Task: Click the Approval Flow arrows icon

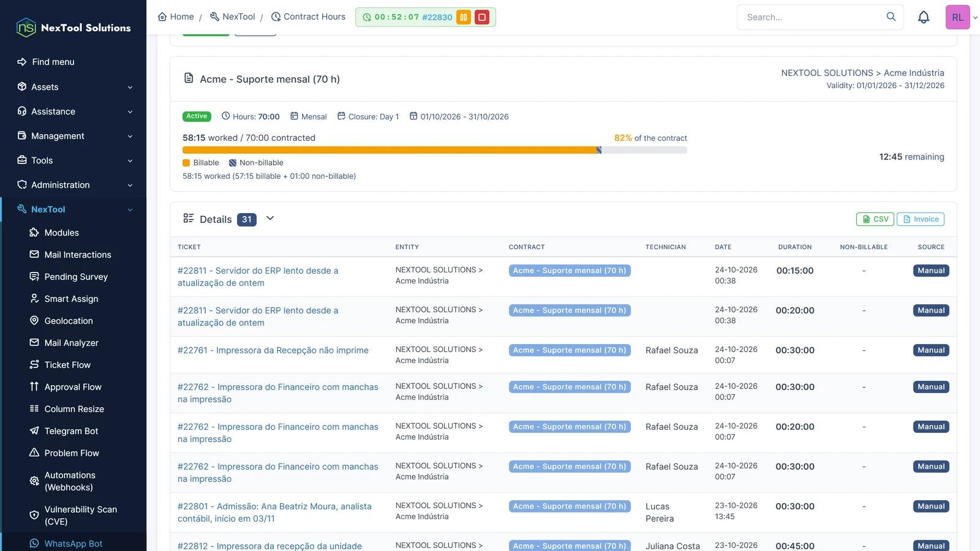Action: pos(34,386)
